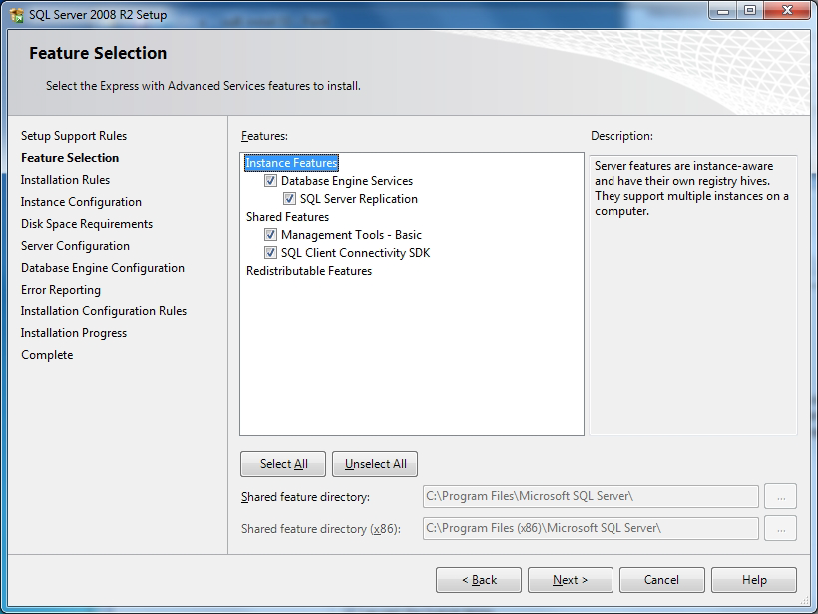The image size is (818, 614).
Task: Click Instance Configuration step
Action: pyautogui.click(x=81, y=202)
